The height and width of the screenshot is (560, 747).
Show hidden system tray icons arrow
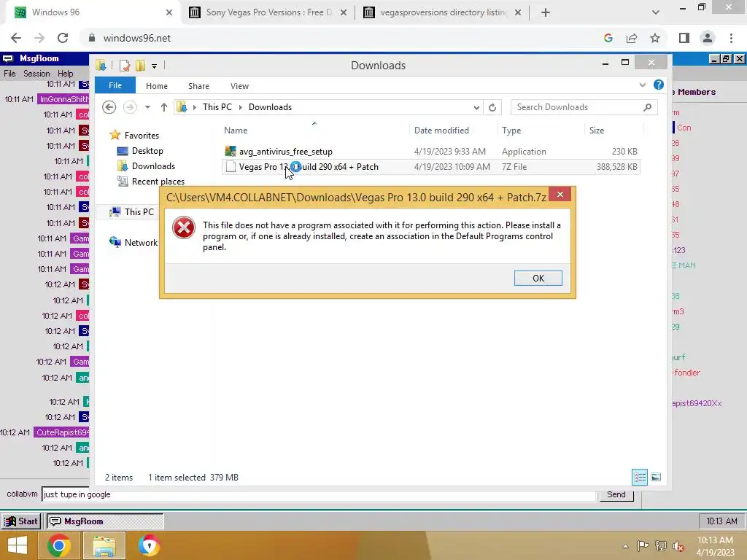(x=625, y=546)
